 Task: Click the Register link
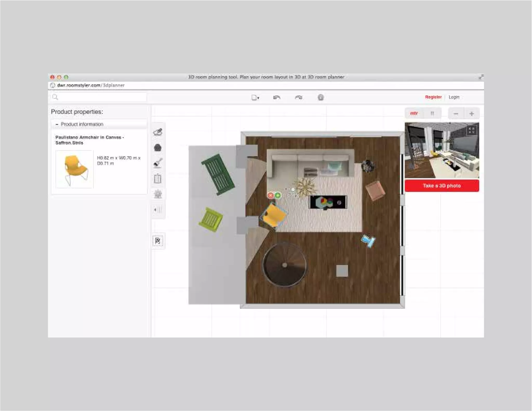coord(433,97)
